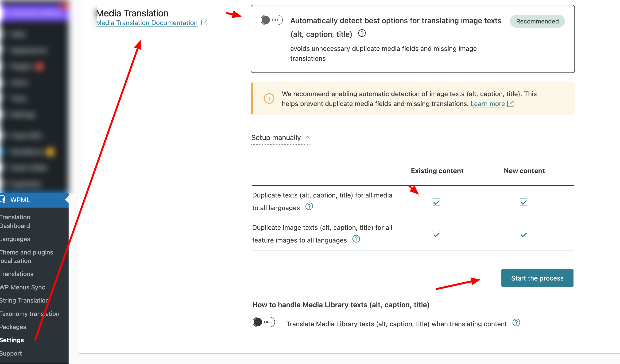Turn on Translate Media Library texts toggle
Screen dimensions: 620x364
point(263,322)
